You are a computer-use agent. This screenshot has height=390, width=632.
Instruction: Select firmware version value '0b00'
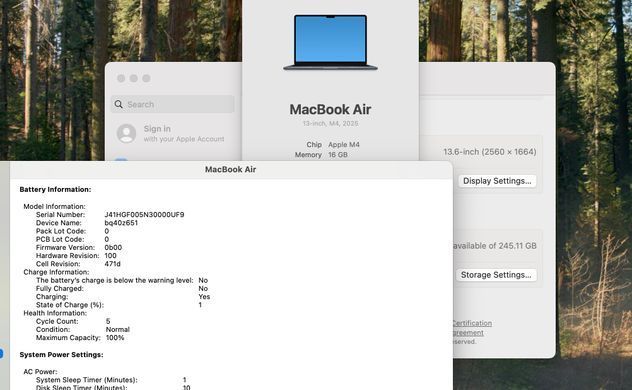coord(113,247)
